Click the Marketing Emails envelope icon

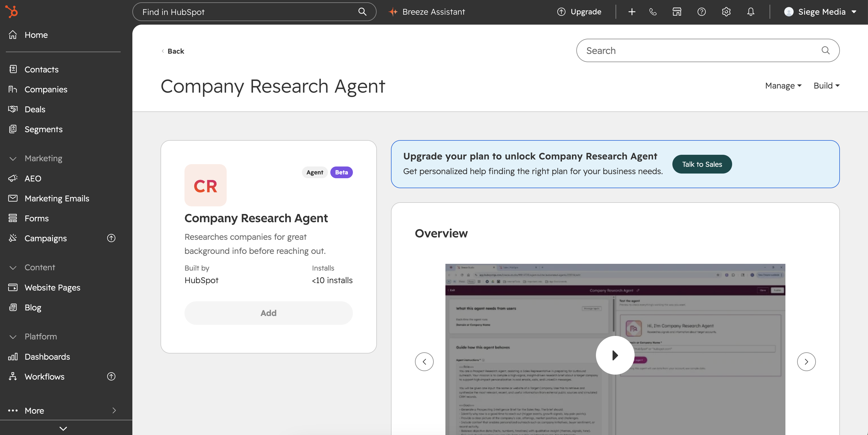pyautogui.click(x=13, y=198)
